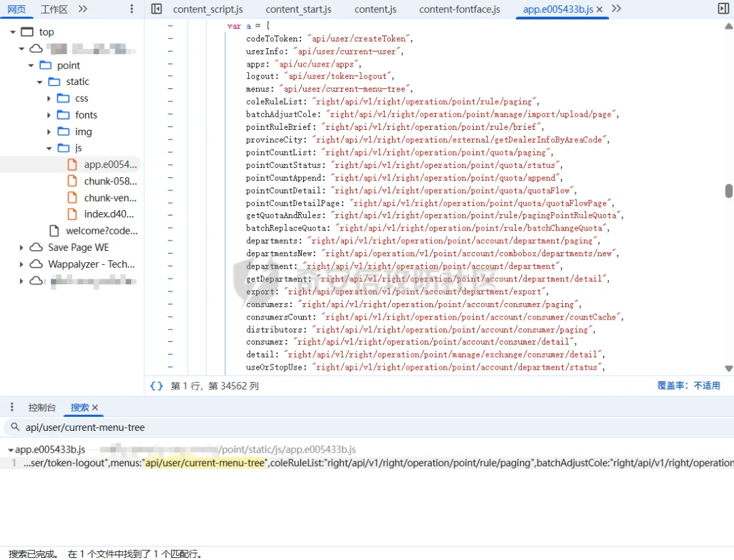This screenshot has height=560, width=734.
Task: Close the app.e005433b.js tab
Action: [x=599, y=10]
